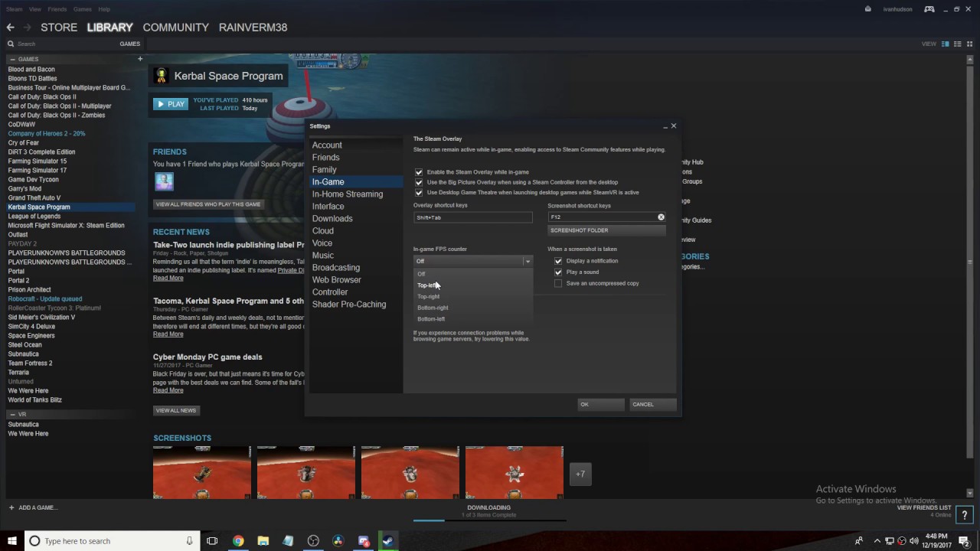980x551 pixels.
Task: Open the GAMES filter next to search
Action: coord(129,44)
